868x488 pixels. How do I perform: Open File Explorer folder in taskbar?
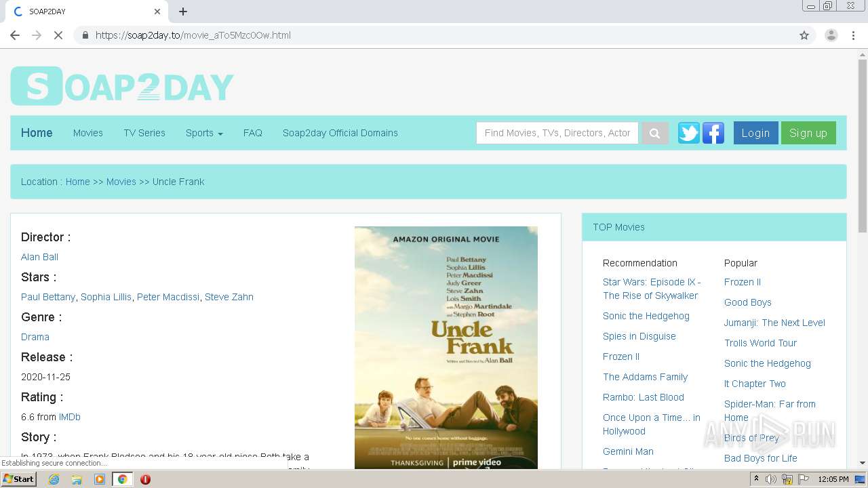77,479
